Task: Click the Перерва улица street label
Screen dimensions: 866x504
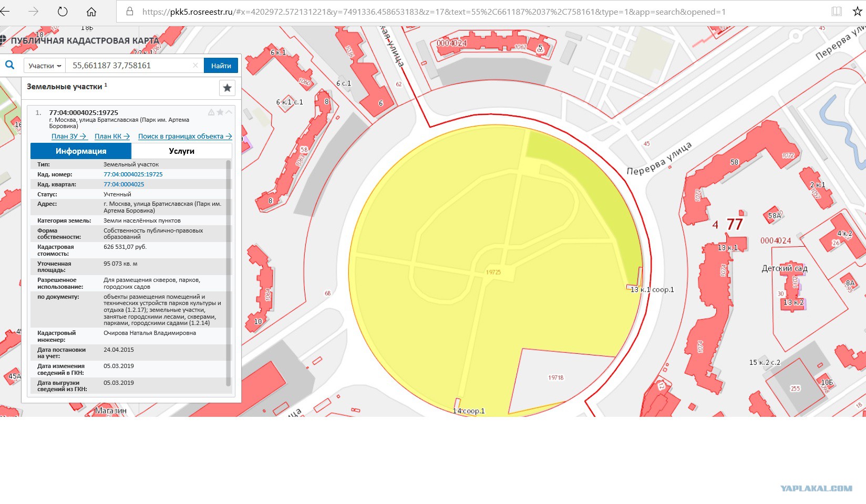Action: (659, 159)
